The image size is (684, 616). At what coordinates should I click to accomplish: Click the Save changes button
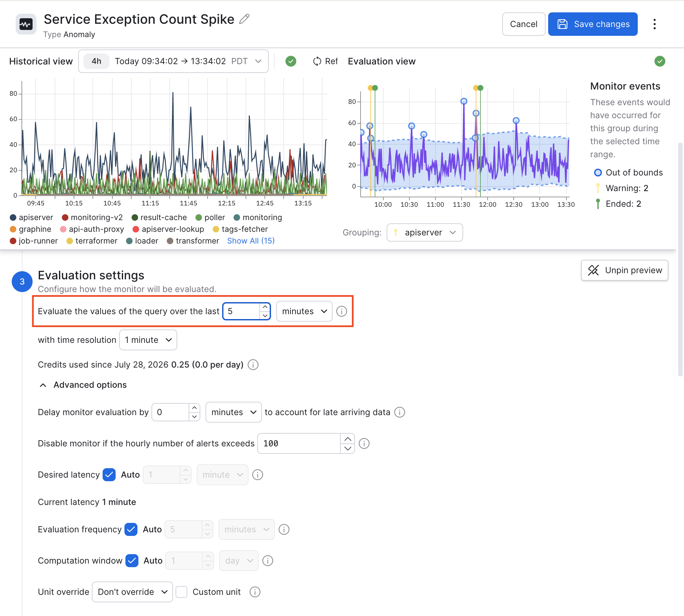pos(592,24)
